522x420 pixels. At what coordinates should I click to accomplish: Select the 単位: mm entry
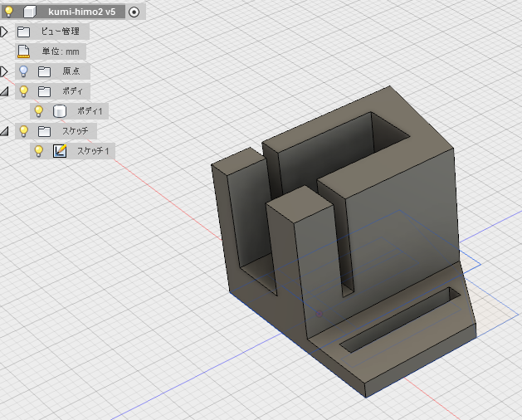point(61,51)
